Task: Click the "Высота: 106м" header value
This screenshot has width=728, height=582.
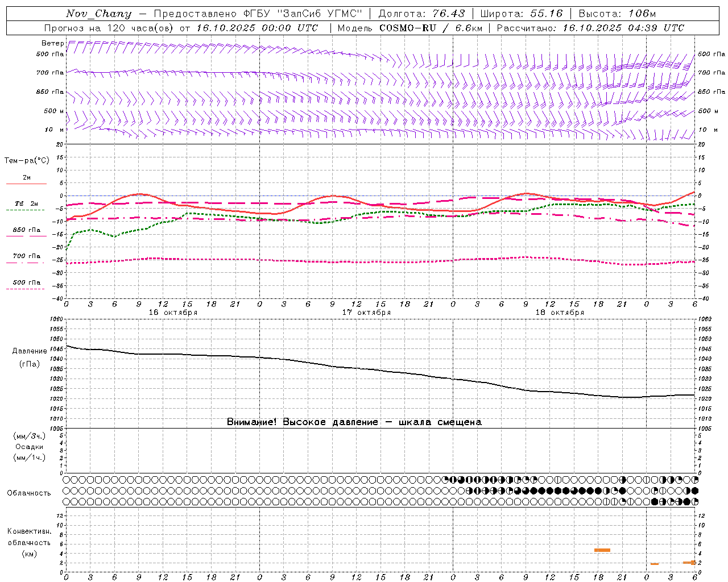Action: [x=617, y=14]
